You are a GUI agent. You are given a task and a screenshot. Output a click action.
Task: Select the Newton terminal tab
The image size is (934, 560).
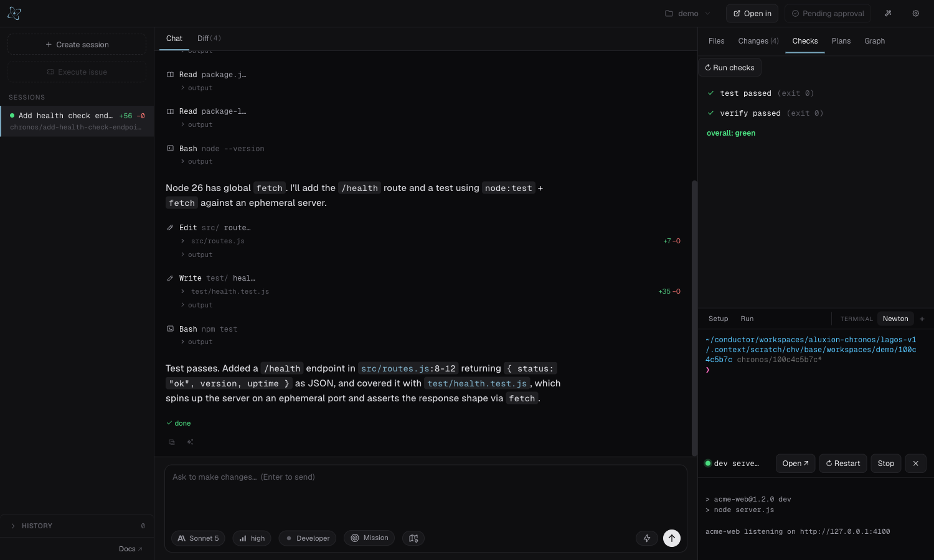[895, 319]
